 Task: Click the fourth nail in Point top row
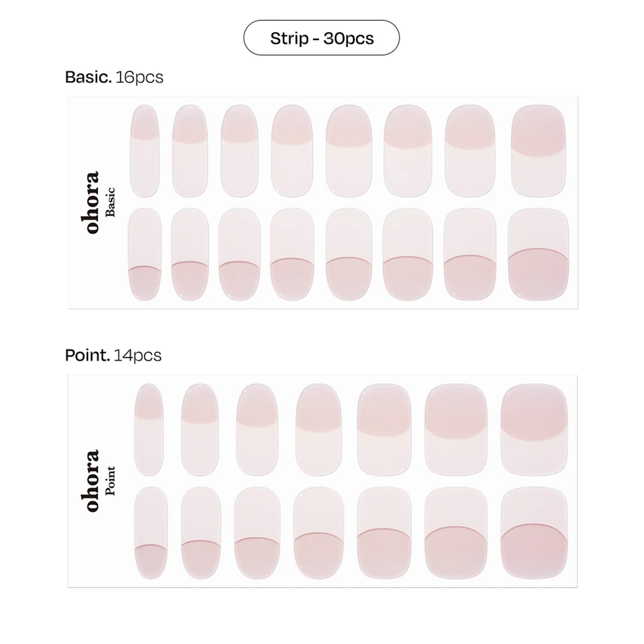pos(318,429)
